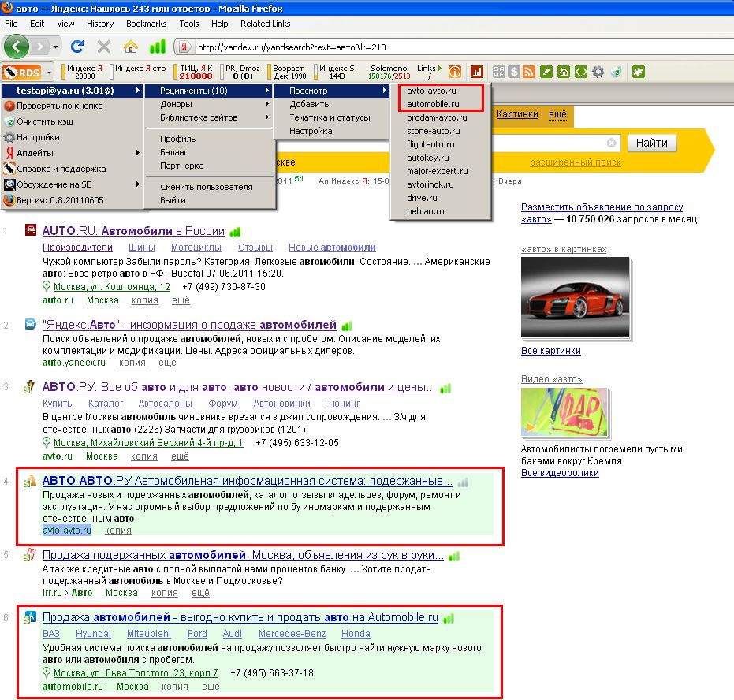Click the green puzzle piece icon

[x=639, y=72]
